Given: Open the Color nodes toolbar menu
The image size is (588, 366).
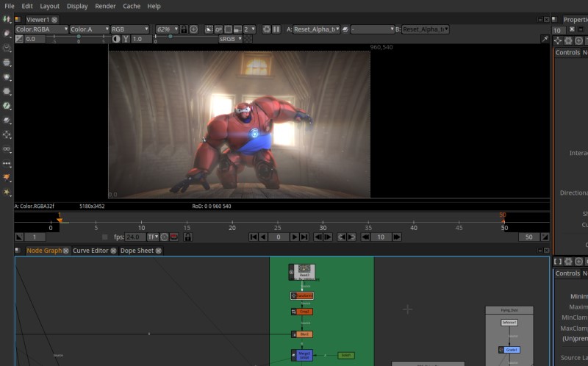Looking at the screenshot, I should point(7,77).
